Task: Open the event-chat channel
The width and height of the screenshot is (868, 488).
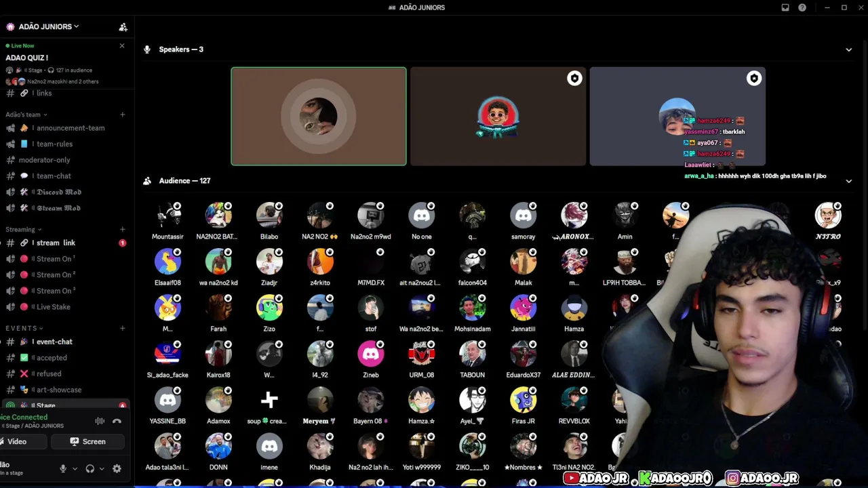Action: pos(65,342)
